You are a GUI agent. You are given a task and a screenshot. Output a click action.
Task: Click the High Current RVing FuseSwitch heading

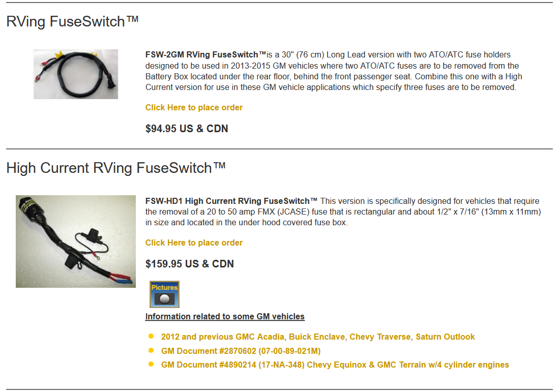(x=116, y=168)
